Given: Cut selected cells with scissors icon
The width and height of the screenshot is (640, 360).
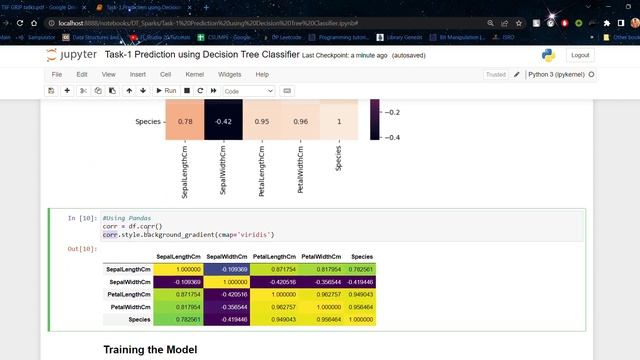Looking at the screenshot, I should pyautogui.click(x=83, y=91).
